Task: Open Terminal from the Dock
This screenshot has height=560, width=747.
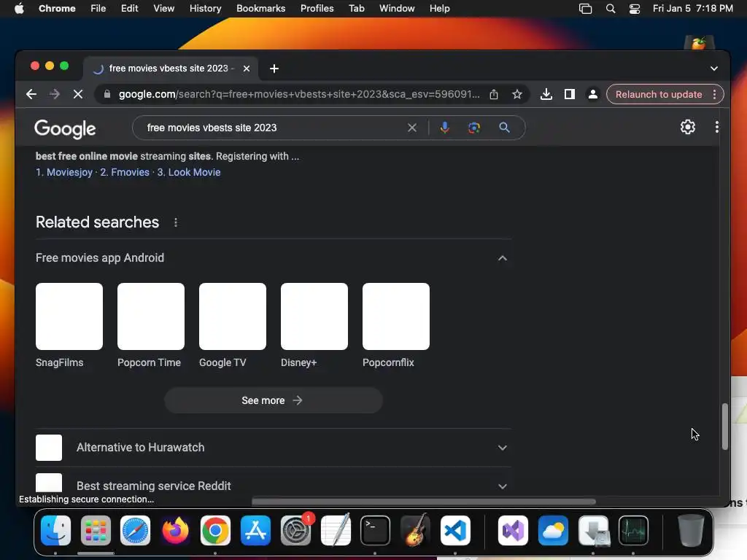Action: coord(376,531)
